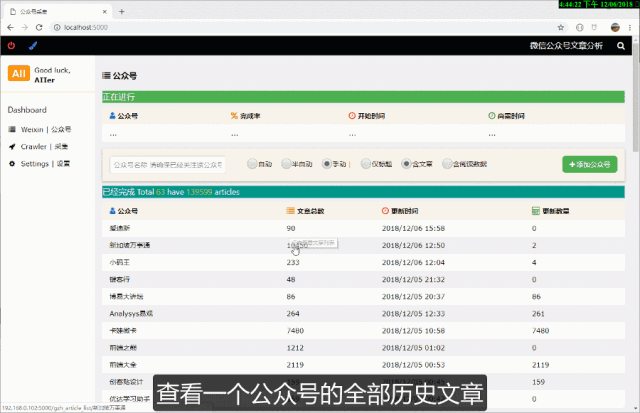Open a new browser tab
The image size is (640, 413).
point(122,11)
